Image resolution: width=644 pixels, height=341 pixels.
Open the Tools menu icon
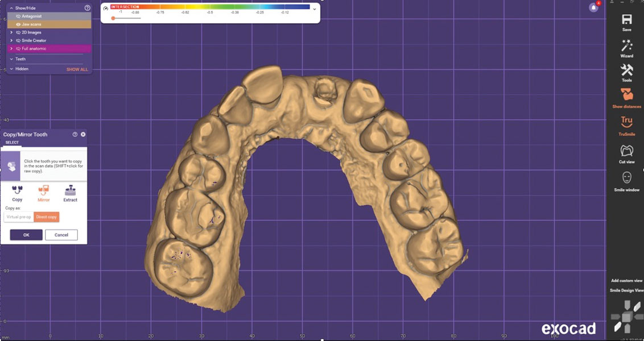tap(626, 70)
